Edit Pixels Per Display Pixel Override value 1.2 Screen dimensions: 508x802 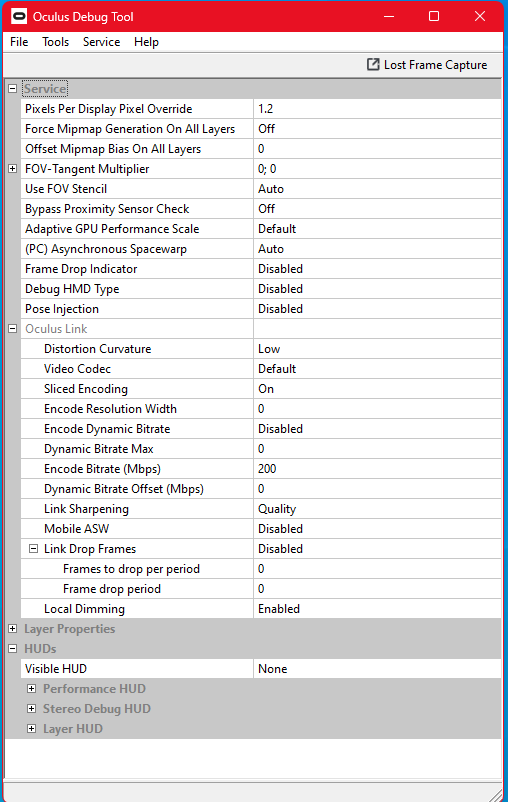377,108
